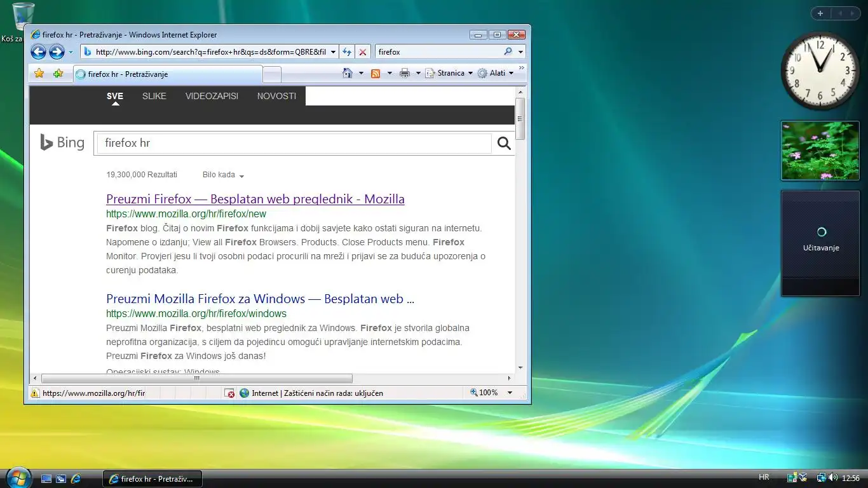Open the recent pages dropdown beside Forward

pos(71,52)
